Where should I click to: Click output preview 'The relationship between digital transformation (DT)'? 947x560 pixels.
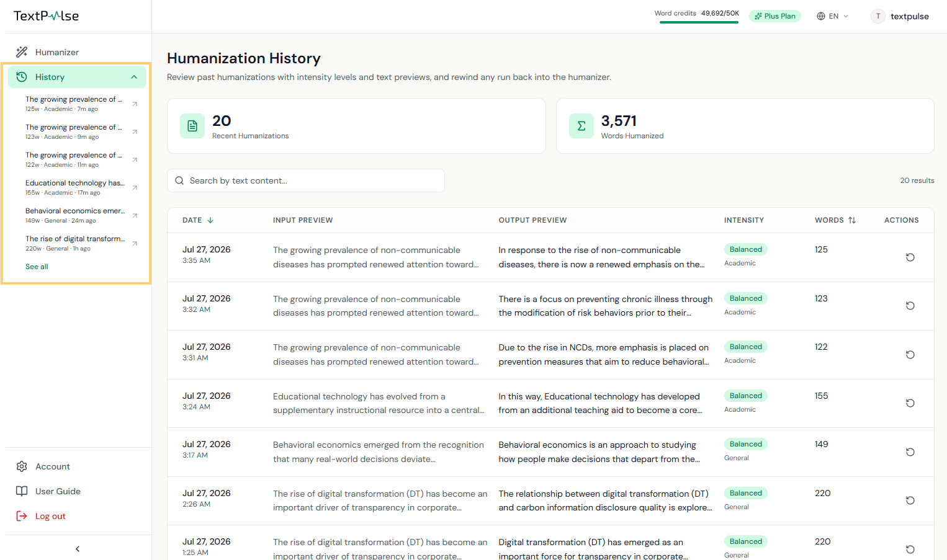[x=606, y=500]
